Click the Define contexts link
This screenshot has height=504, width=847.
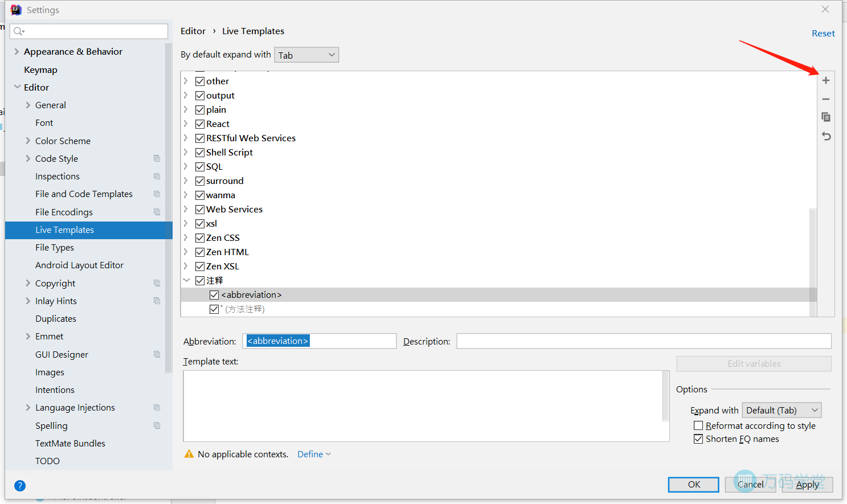click(x=314, y=454)
